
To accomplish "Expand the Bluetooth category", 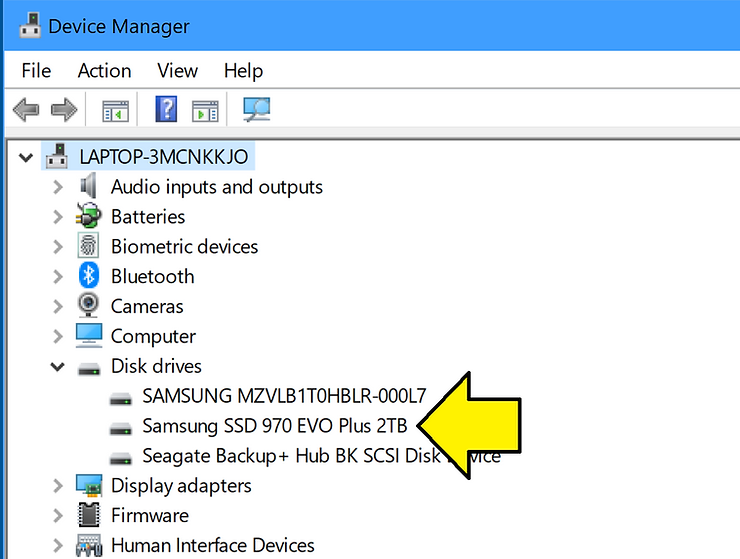I will point(58,276).
